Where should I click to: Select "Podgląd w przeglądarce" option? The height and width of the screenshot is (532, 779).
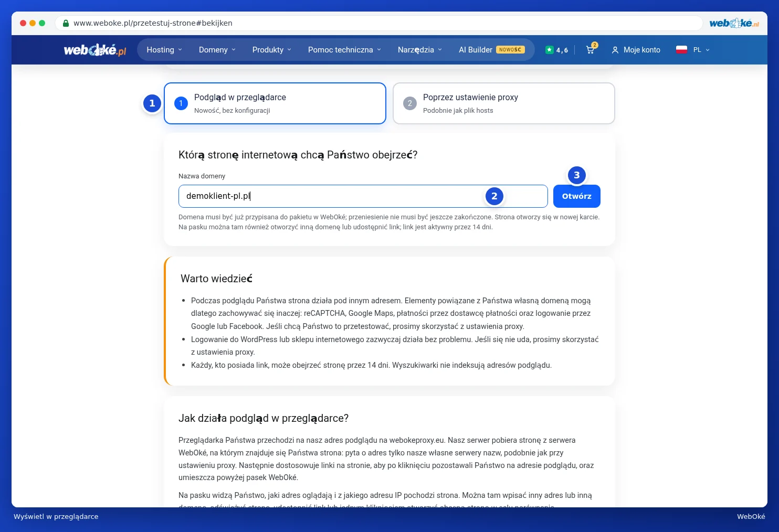[275, 103]
